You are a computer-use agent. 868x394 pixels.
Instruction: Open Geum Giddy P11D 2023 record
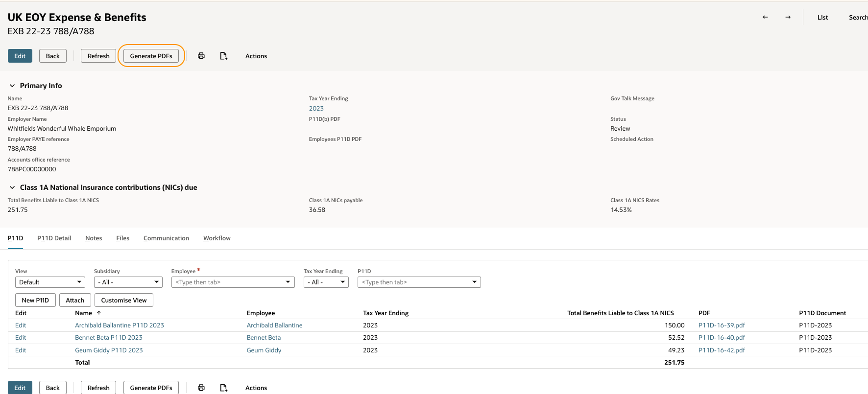coord(109,350)
